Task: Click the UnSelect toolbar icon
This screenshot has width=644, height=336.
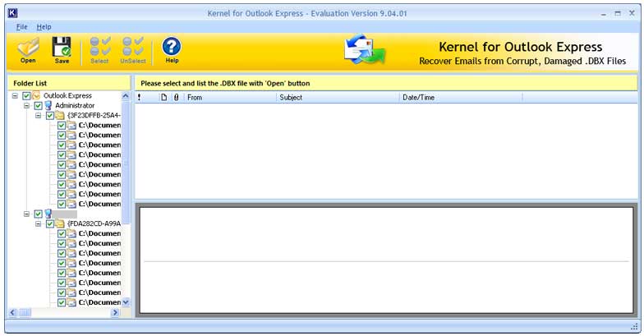Action: pos(133,50)
